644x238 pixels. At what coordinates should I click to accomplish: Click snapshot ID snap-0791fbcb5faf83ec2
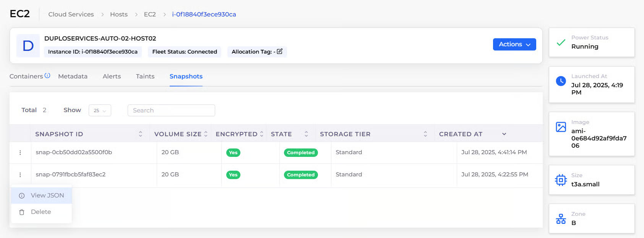click(71, 174)
